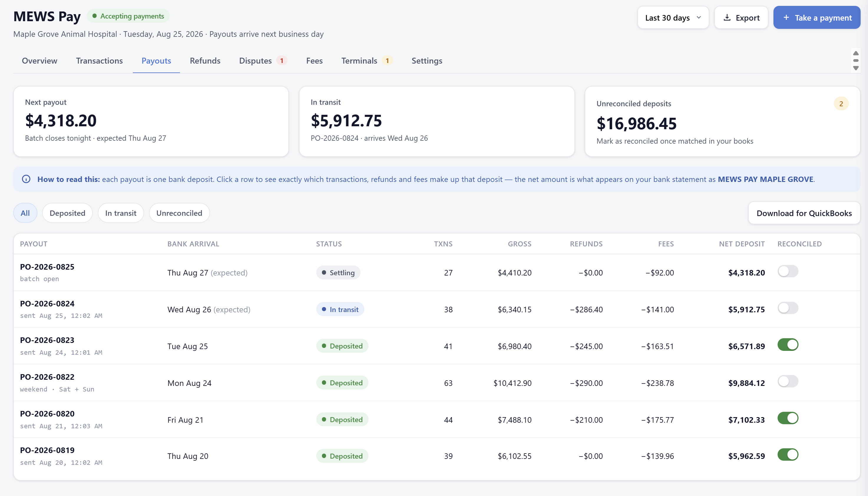The width and height of the screenshot is (868, 496).
Task: Click the Terminals yellow count badge
Action: (387, 61)
